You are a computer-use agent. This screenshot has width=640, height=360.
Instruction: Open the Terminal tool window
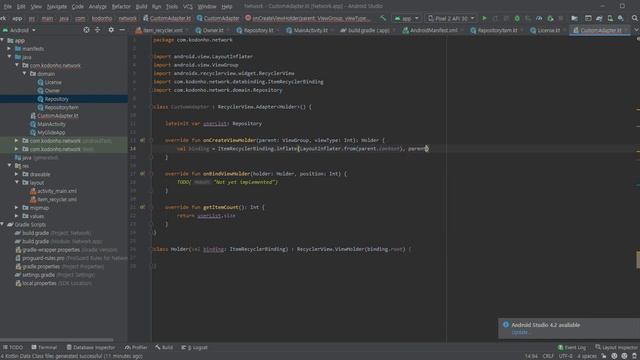[44, 347]
